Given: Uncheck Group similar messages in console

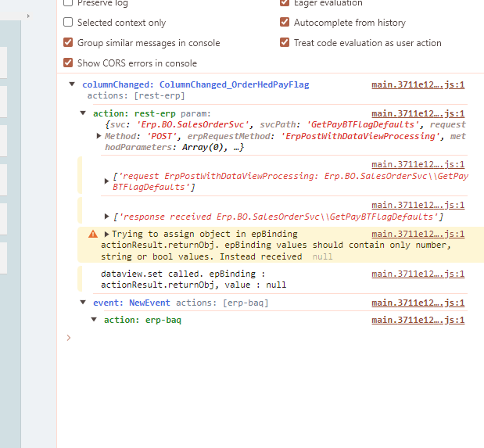Looking at the screenshot, I should point(68,42).
